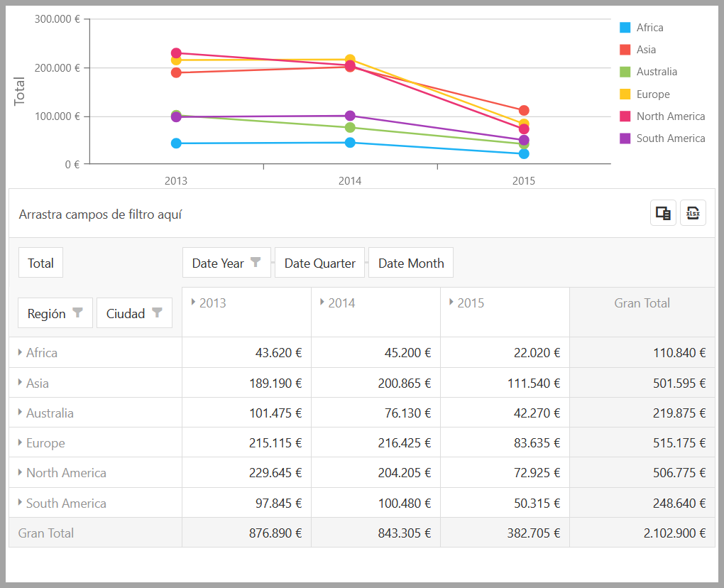Expand the 2015 column header
Viewport: 724px width, 588px height.
451,303
